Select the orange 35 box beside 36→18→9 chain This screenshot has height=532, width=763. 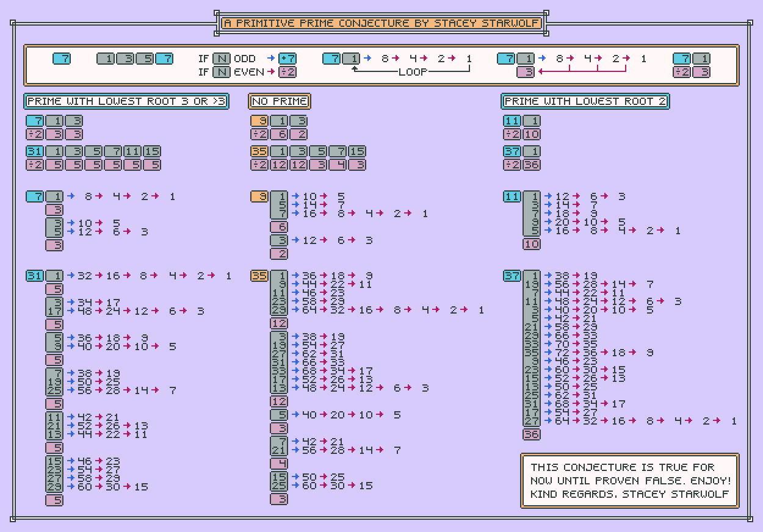tap(259, 276)
